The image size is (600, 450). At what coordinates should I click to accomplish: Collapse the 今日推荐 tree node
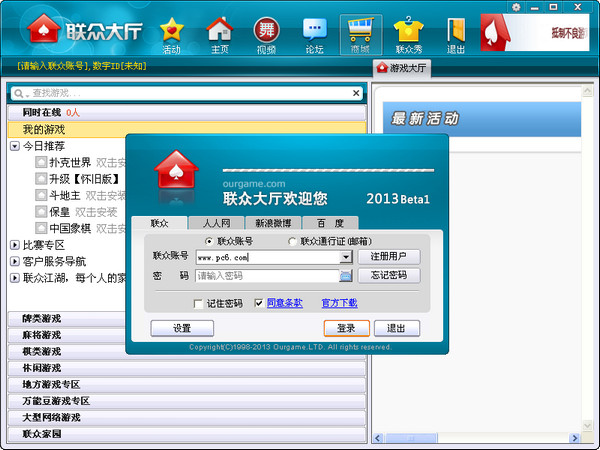15,146
